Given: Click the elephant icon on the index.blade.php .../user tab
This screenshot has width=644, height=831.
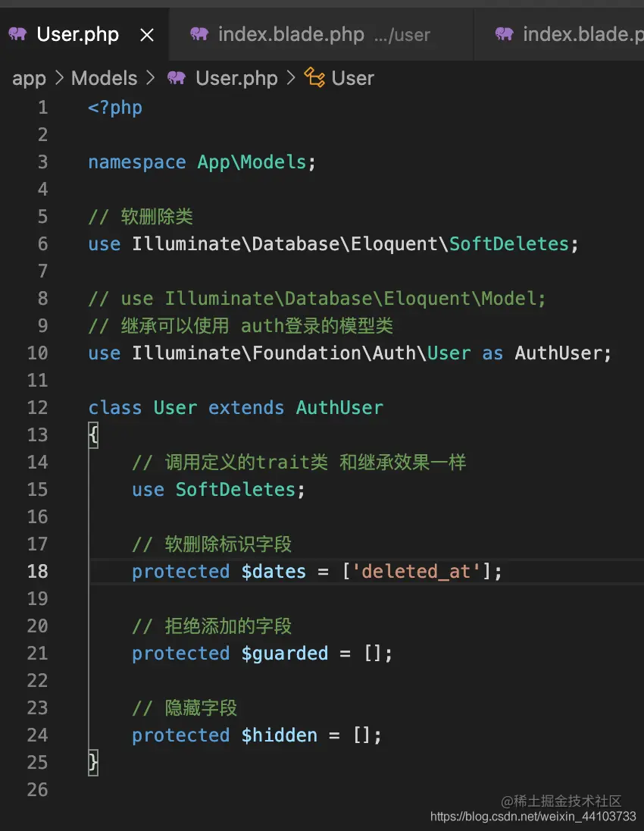Looking at the screenshot, I should coord(199,34).
